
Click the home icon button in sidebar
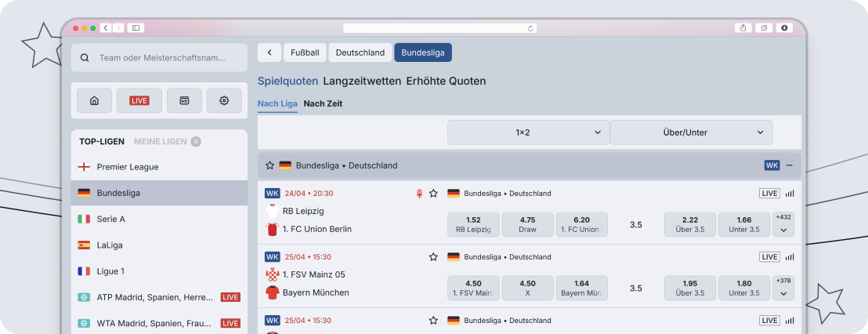(x=94, y=100)
